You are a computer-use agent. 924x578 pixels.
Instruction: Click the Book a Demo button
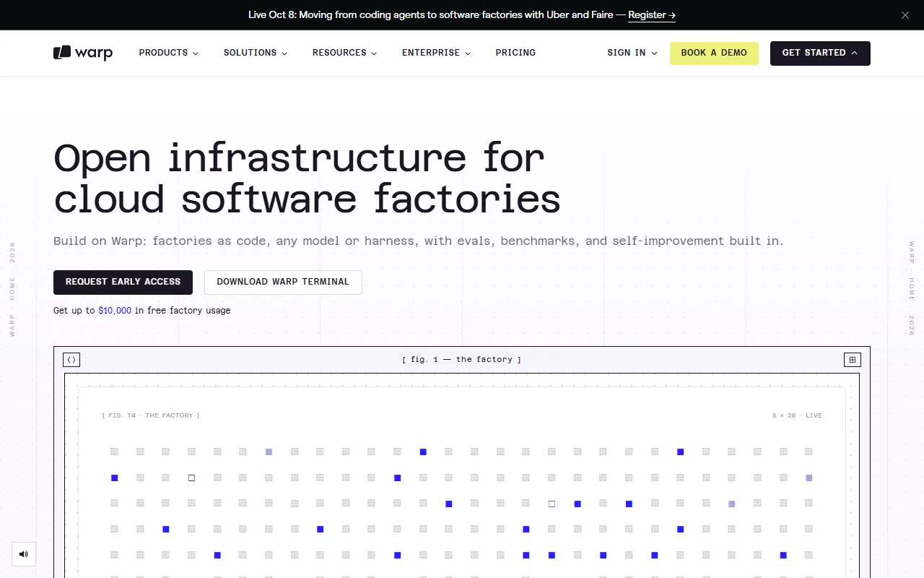pos(714,53)
